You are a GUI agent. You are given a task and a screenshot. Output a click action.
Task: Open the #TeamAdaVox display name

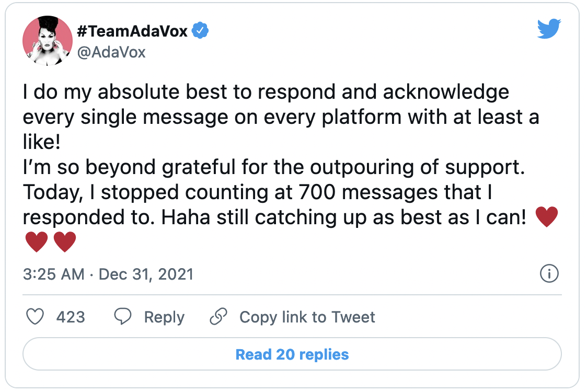[132, 31]
